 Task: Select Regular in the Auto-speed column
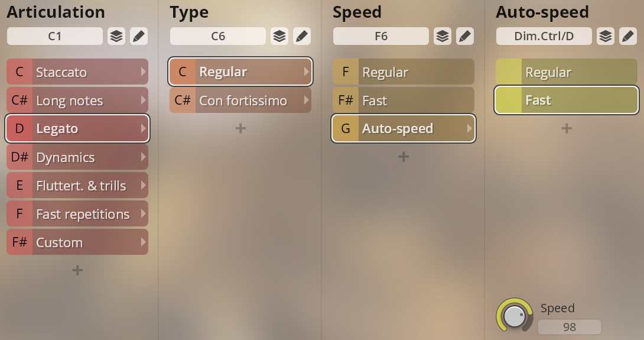[566, 72]
